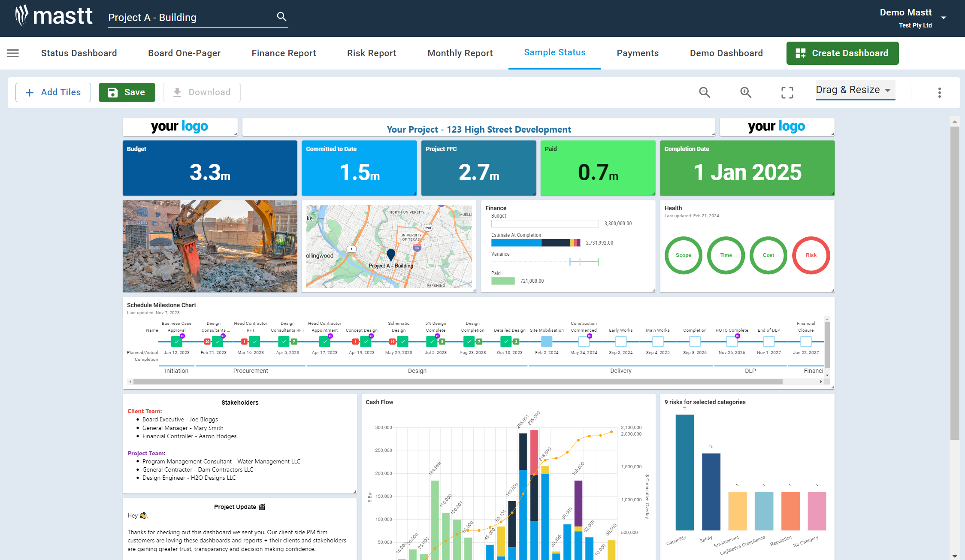Image resolution: width=965 pixels, height=560 pixels.
Task: Open the hamburger navigation menu
Action: (12, 53)
